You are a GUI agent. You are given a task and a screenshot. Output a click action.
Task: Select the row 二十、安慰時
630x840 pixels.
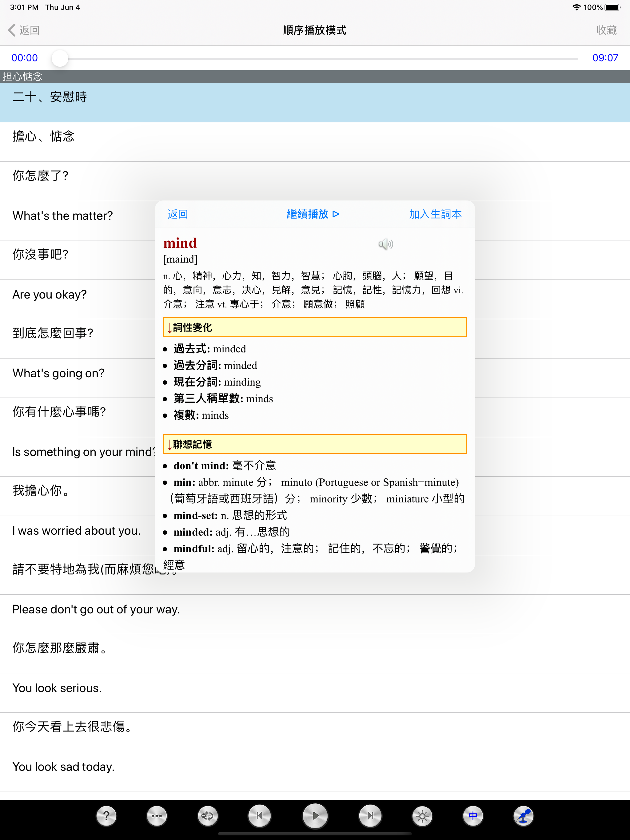tap(315, 102)
